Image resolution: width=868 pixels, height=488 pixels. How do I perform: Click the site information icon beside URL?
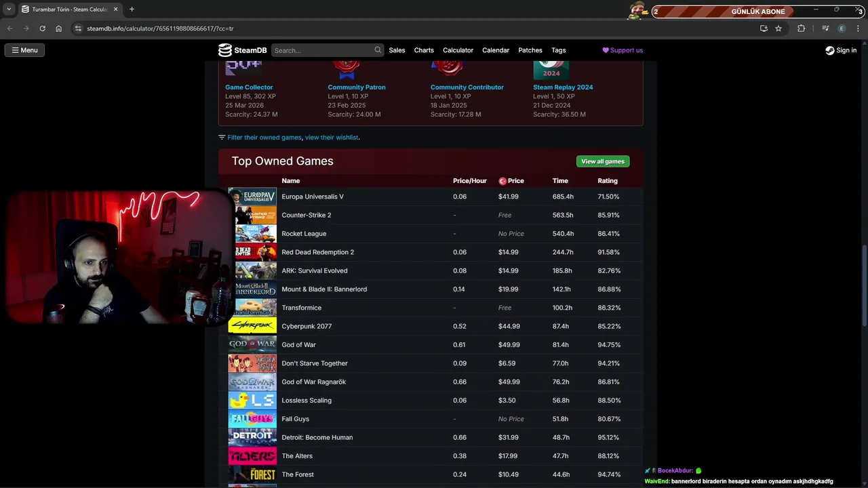point(78,28)
